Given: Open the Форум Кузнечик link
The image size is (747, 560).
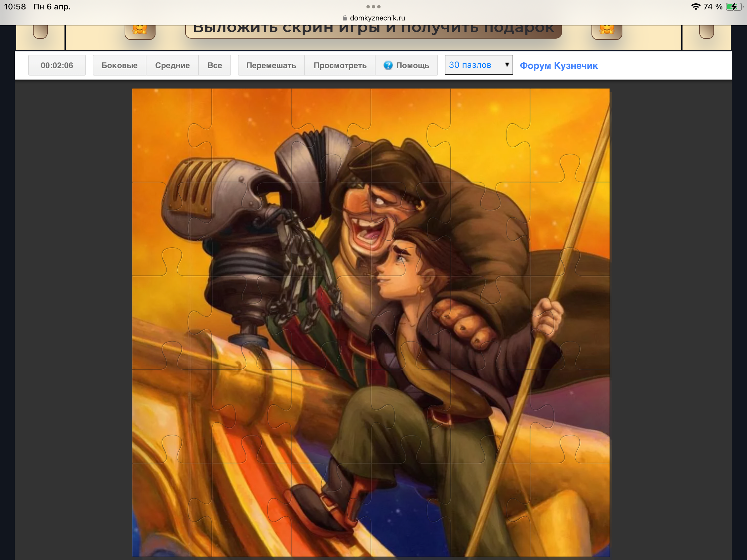Looking at the screenshot, I should (559, 65).
